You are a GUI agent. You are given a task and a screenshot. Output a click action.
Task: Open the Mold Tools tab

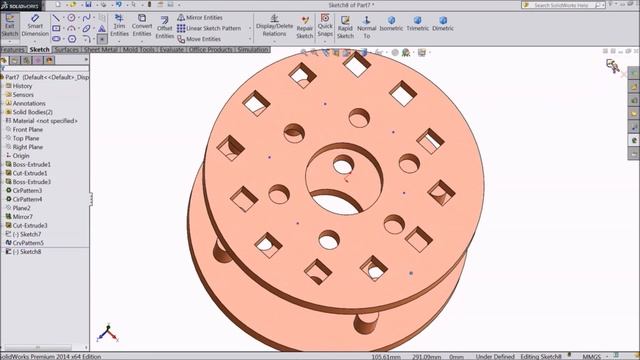click(x=139, y=50)
